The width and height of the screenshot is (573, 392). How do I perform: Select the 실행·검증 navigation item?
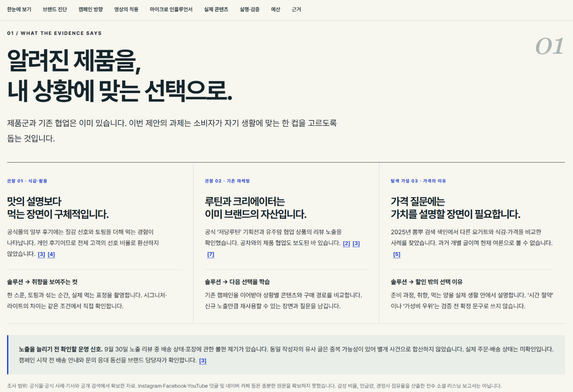tap(250, 9)
